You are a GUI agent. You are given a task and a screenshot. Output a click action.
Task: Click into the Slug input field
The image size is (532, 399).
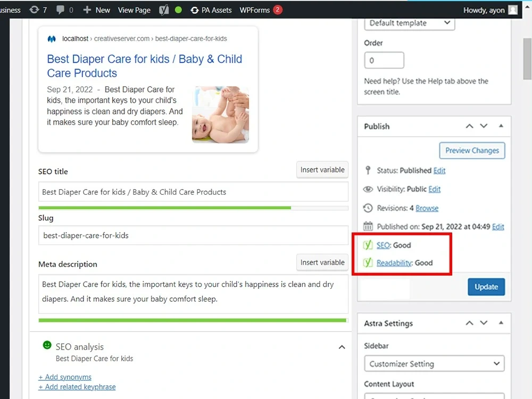[x=194, y=235]
